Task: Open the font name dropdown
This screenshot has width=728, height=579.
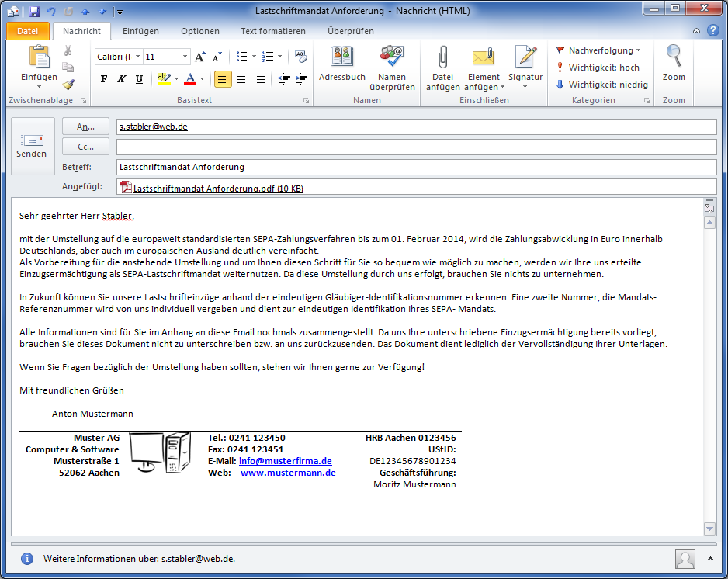Action: click(x=138, y=57)
